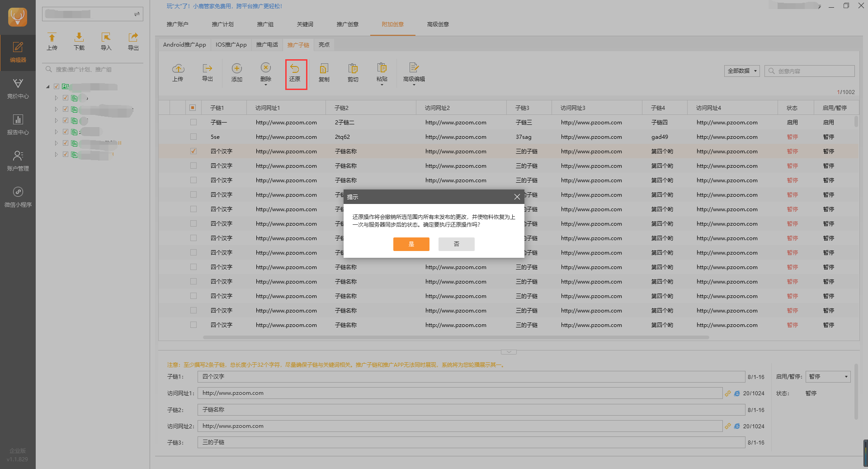This screenshot has height=469, width=868.
Task: Click the edit panel vertical scrollbar
Action: pyautogui.click(x=856, y=392)
